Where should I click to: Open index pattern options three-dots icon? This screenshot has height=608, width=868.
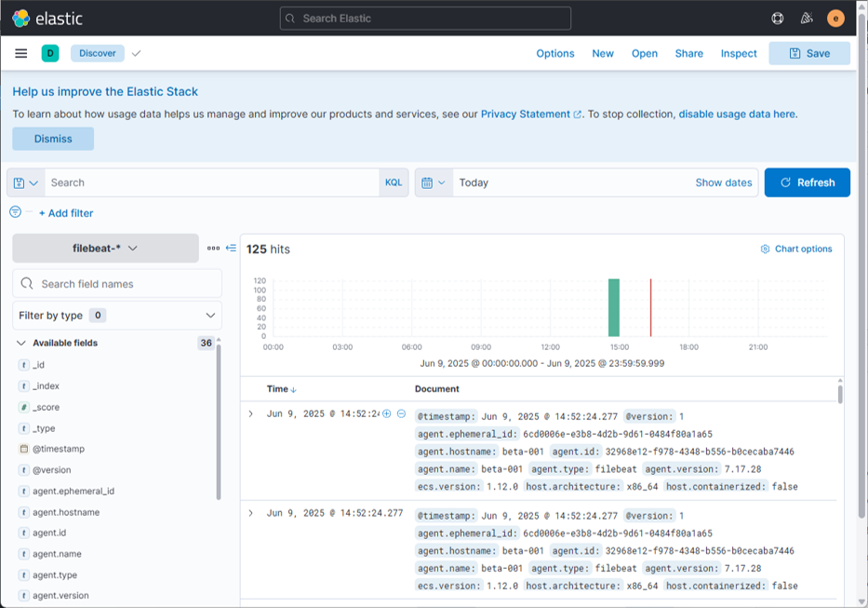(213, 249)
